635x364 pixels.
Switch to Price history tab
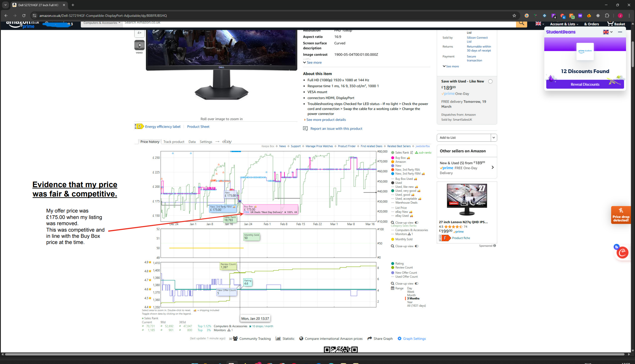(x=150, y=142)
